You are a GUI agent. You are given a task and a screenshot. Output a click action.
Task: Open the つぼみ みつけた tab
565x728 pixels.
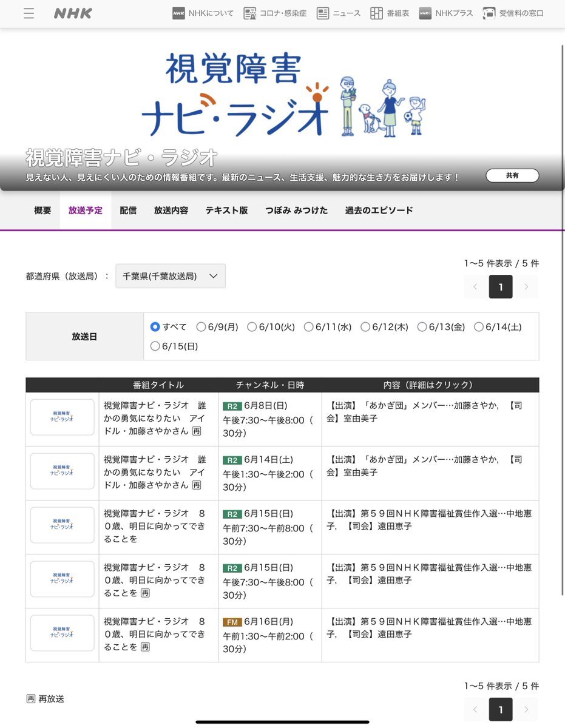click(x=296, y=211)
